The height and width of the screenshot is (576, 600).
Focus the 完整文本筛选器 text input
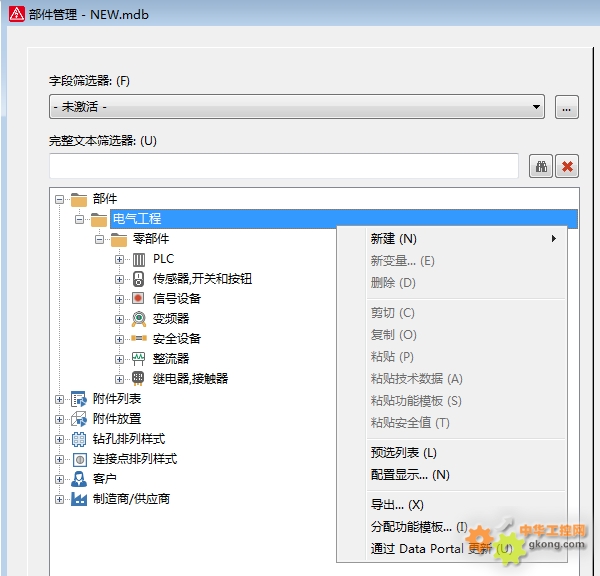[x=284, y=166]
